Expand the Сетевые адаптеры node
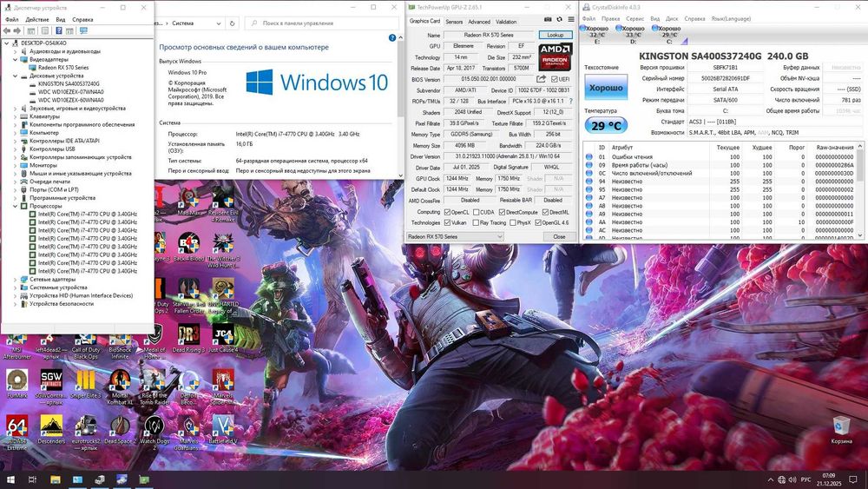 tap(16, 280)
